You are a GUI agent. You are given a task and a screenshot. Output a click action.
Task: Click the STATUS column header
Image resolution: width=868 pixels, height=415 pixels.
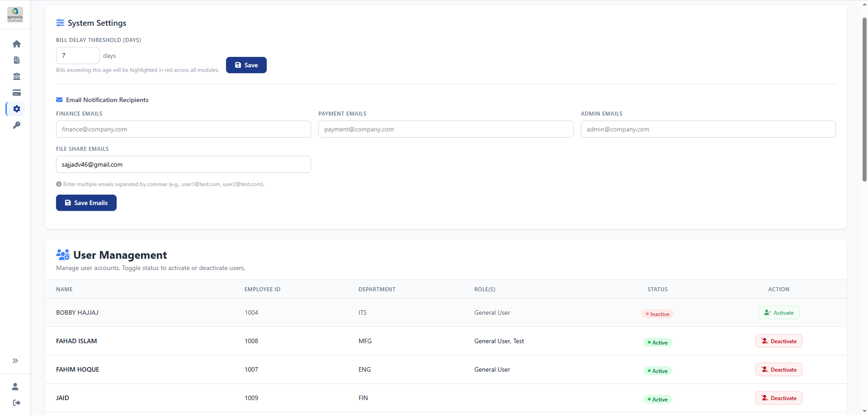click(658, 289)
